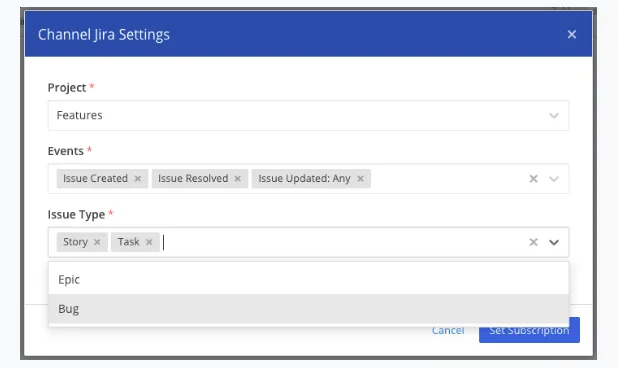
Task: Click the Issue Created tag label
Action: coord(95,178)
